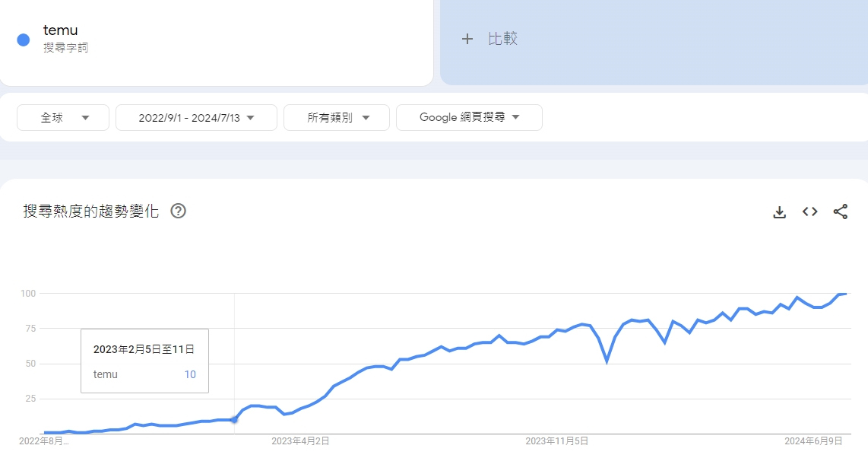
Task: Open the 全球 region dropdown
Action: click(x=63, y=117)
